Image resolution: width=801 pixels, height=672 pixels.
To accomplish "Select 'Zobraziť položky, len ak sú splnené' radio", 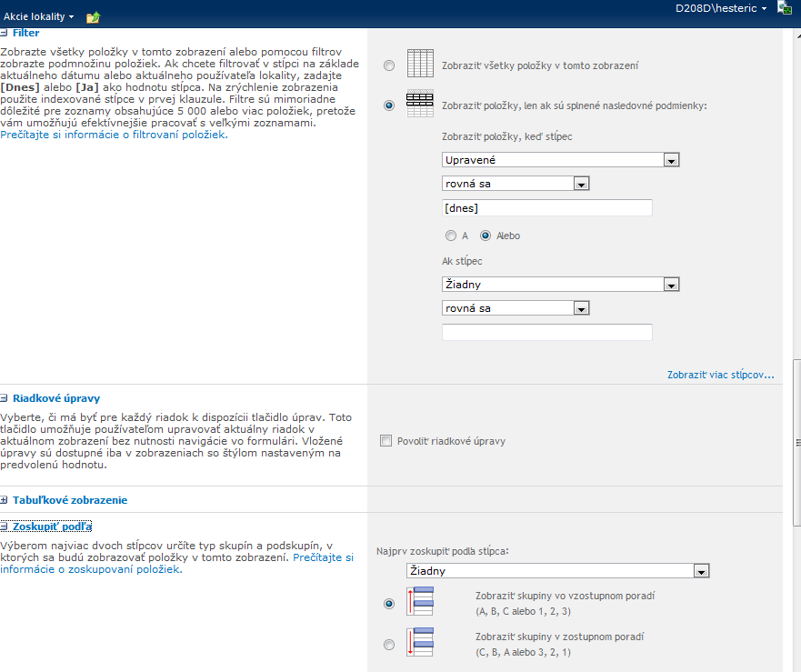I will pos(389,105).
